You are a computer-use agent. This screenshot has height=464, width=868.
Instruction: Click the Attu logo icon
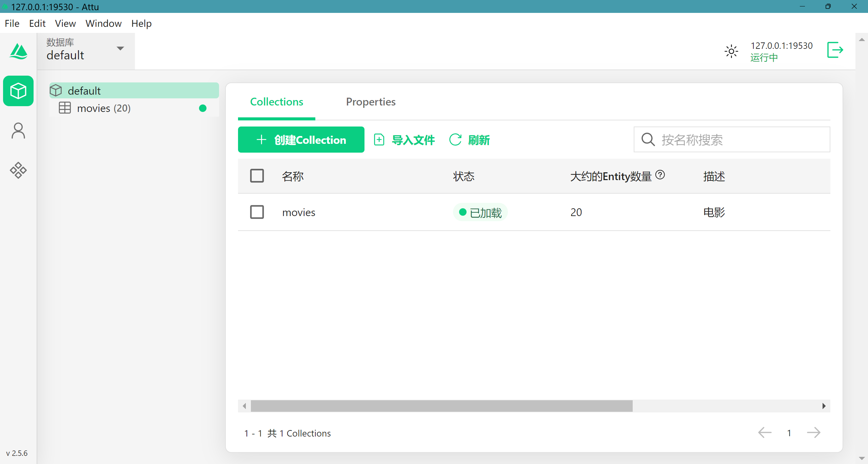pos(18,52)
